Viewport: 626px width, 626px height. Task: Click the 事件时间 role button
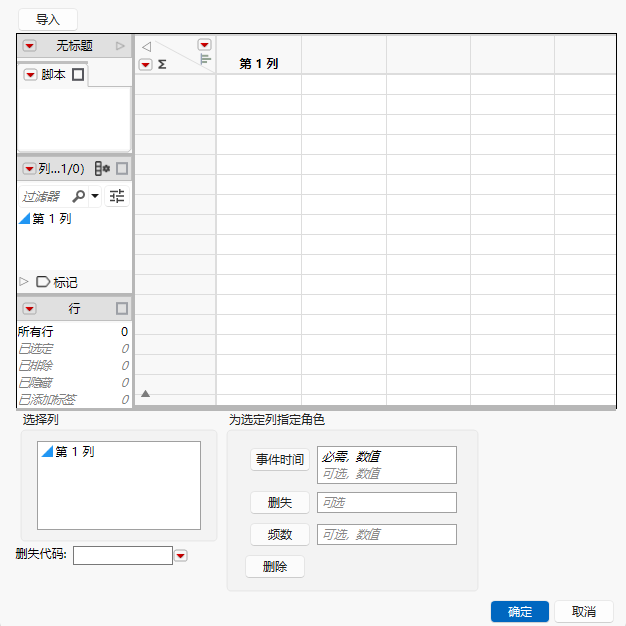280,460
